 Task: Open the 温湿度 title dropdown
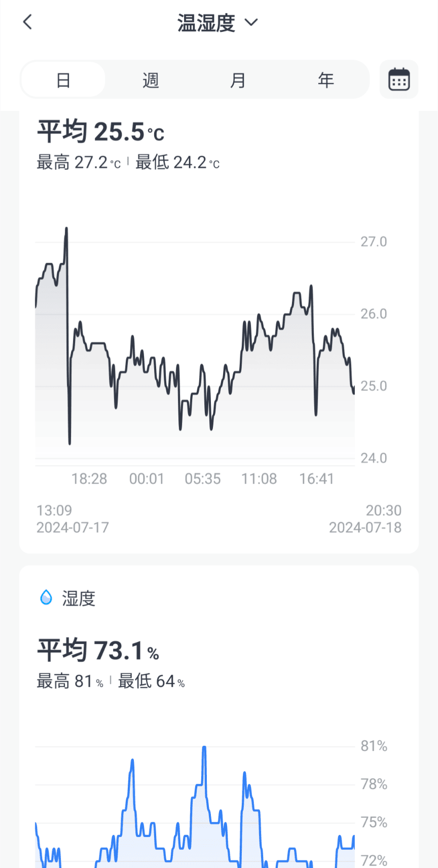point(206,23)
